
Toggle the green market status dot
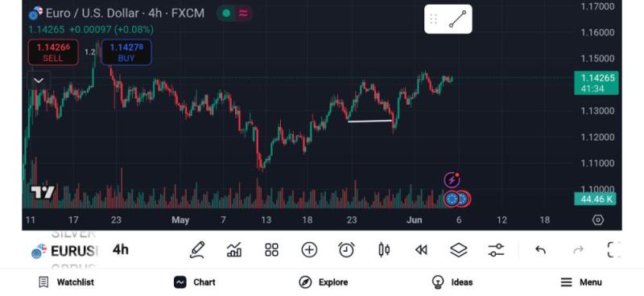(226, 13)
